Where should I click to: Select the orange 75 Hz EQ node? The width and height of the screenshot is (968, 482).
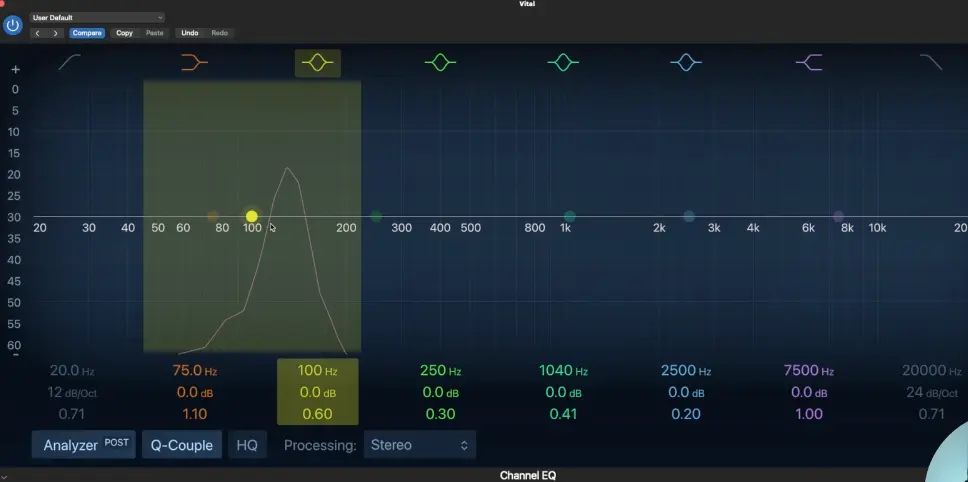coord(212,217)
